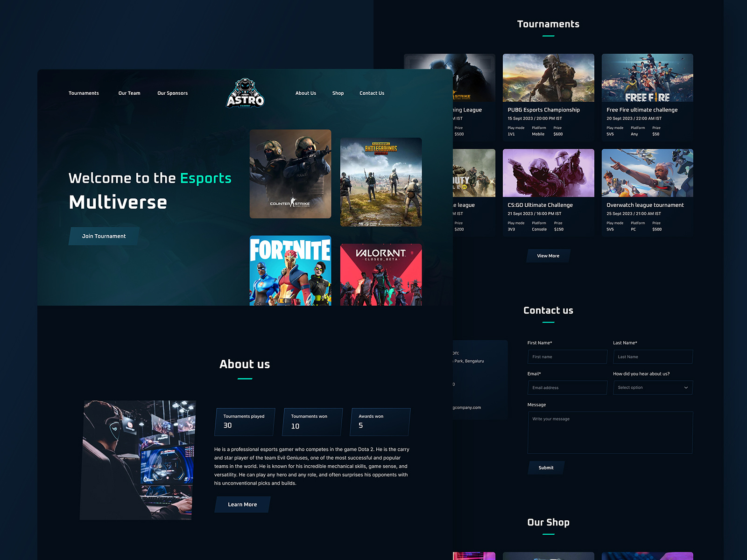Click the '15 Sept 2023 / 20:00 PM IST' date
This screenshot has height=560, width=747.
[x=535, y=119]
